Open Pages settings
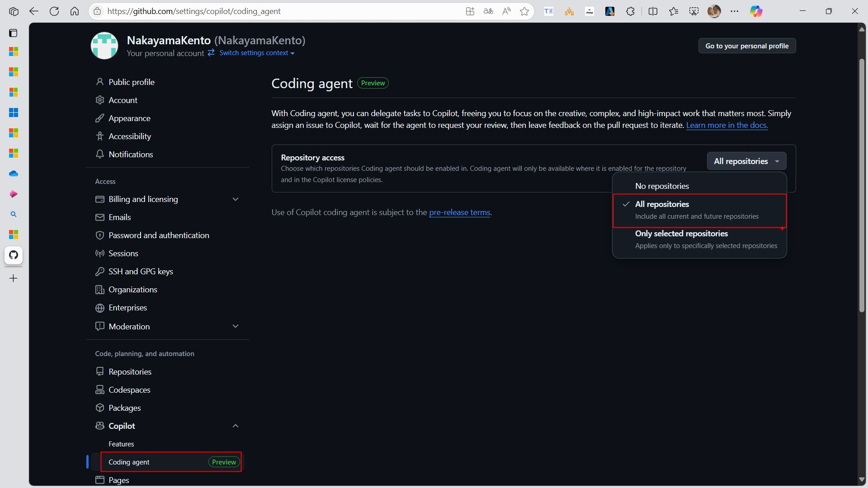868x488 pixels. point(119,480)
